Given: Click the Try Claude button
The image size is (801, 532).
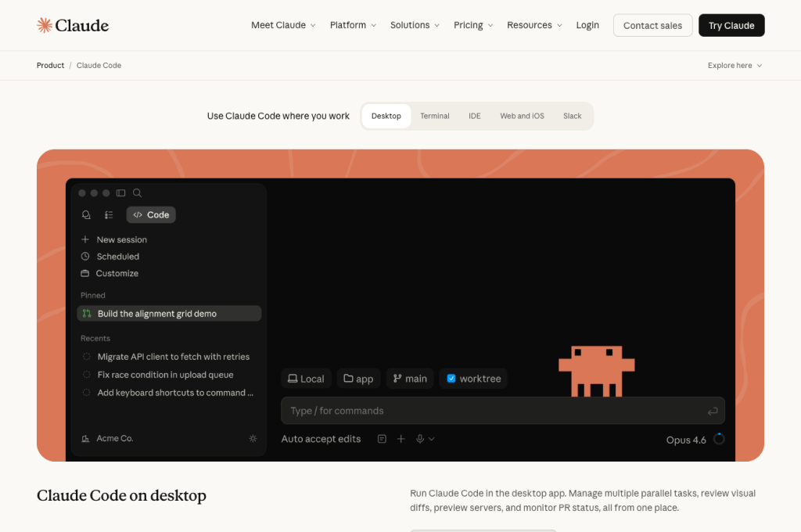Looking at the screenshot, I should click(731, 25).
